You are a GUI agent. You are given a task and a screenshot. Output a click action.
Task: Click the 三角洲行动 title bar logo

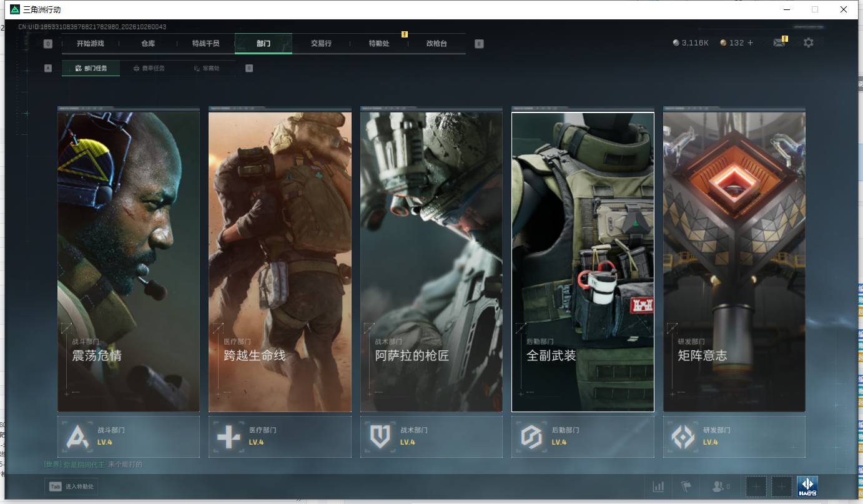(15, 9)
